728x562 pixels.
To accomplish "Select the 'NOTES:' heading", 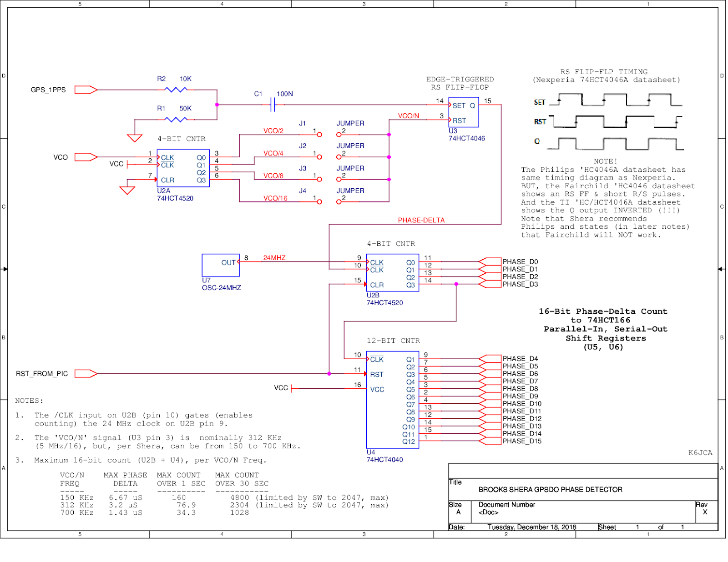I will pos(29,401).
